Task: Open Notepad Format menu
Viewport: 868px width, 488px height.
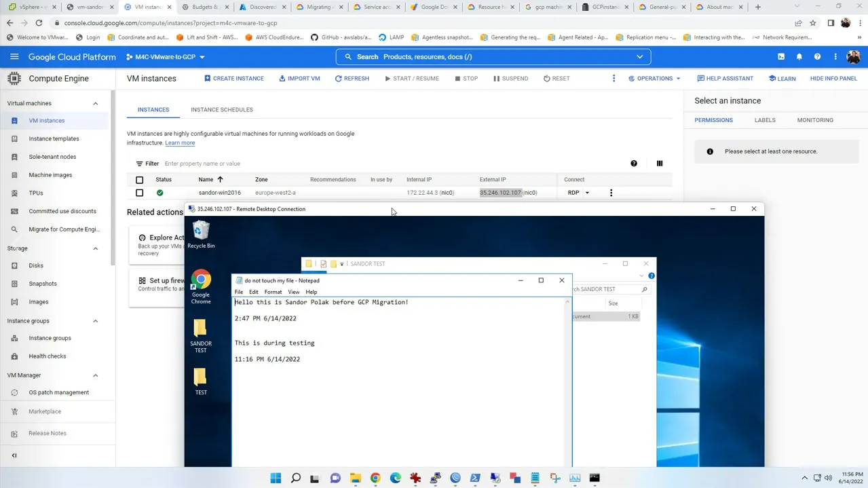Action: pyautogui.click(x=273, y=292)
